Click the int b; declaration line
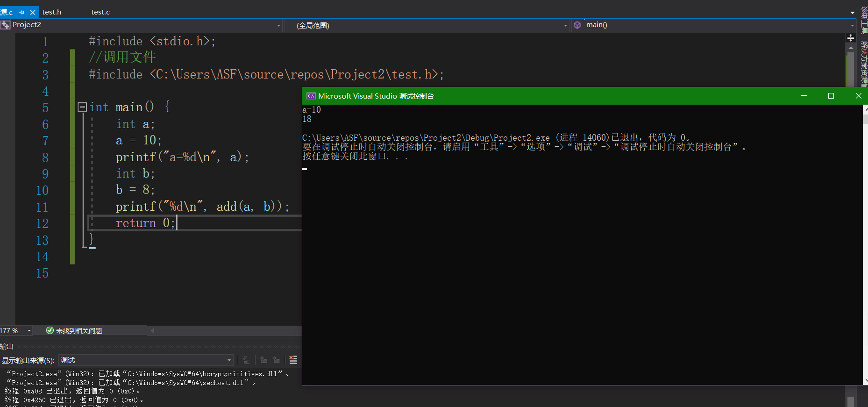The image size is (868, 407). point(135,173)
